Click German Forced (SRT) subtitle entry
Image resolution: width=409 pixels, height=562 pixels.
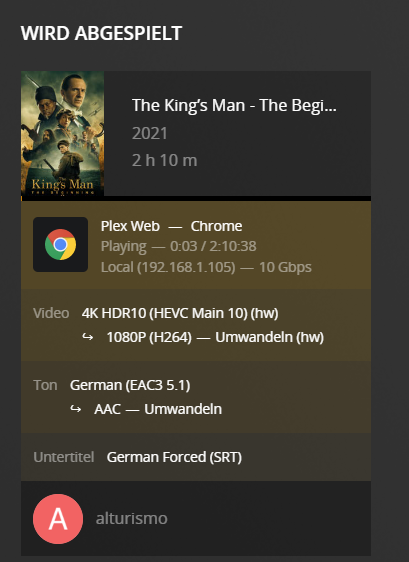(174, 457)
